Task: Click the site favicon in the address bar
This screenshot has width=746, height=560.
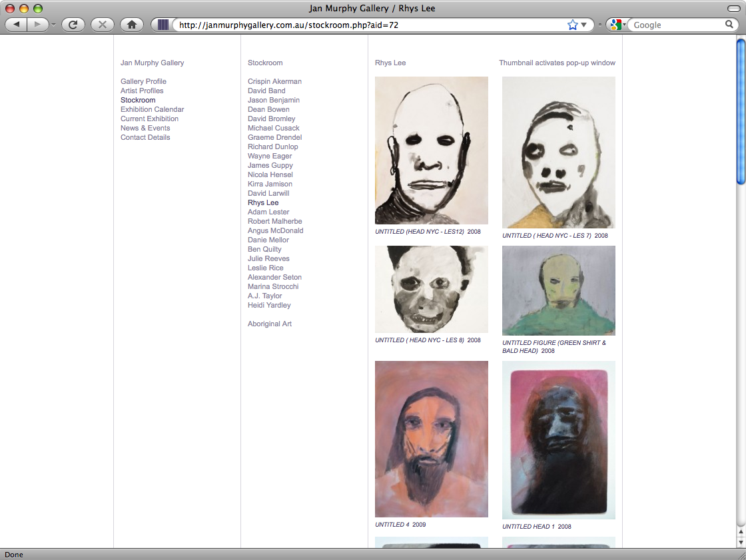Action: point(163,25)
